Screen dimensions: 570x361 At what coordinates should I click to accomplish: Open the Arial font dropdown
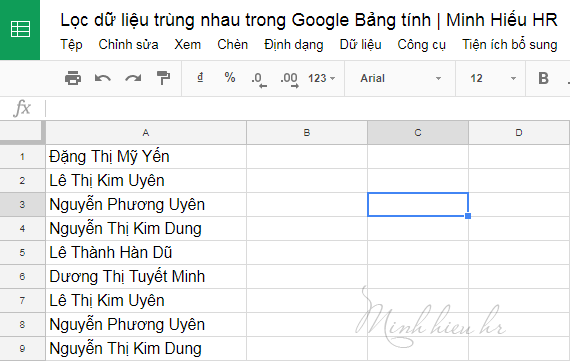click(400, 78)
